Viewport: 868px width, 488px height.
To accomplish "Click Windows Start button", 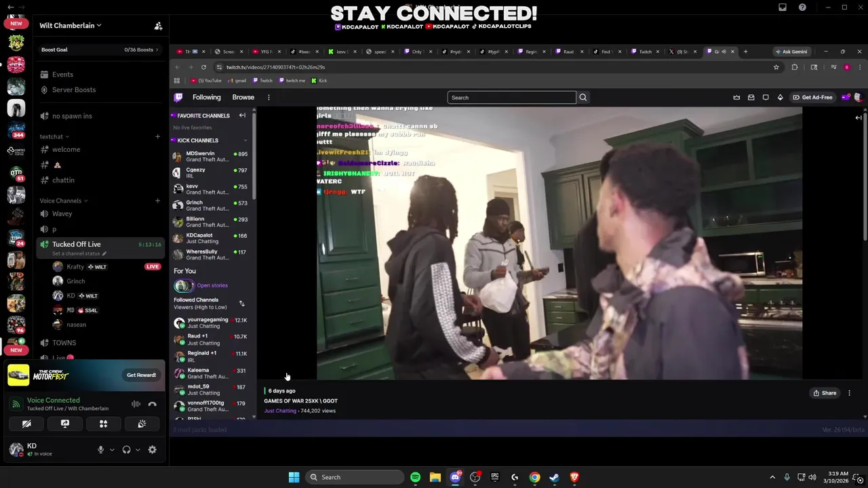I will 294,477.
